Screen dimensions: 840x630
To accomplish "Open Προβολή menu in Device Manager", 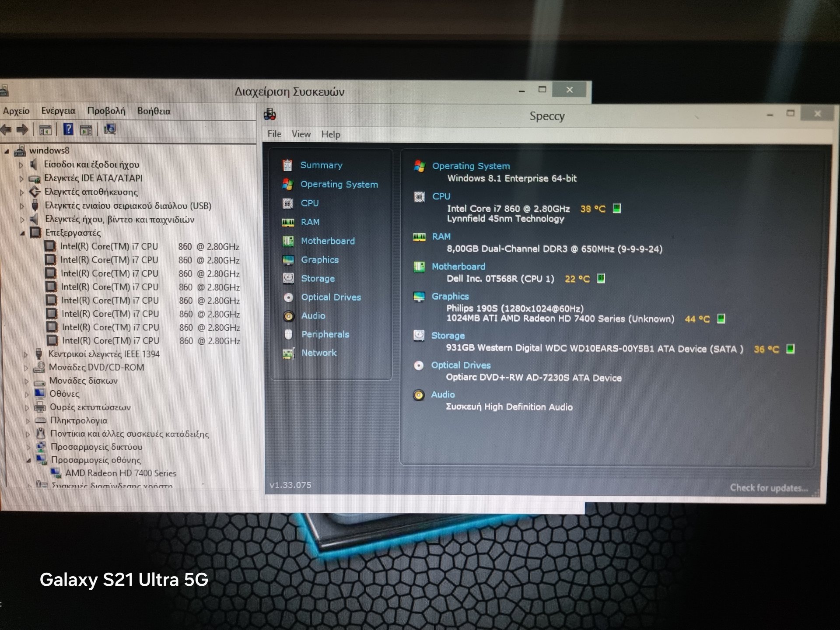I will coord(106,111).
